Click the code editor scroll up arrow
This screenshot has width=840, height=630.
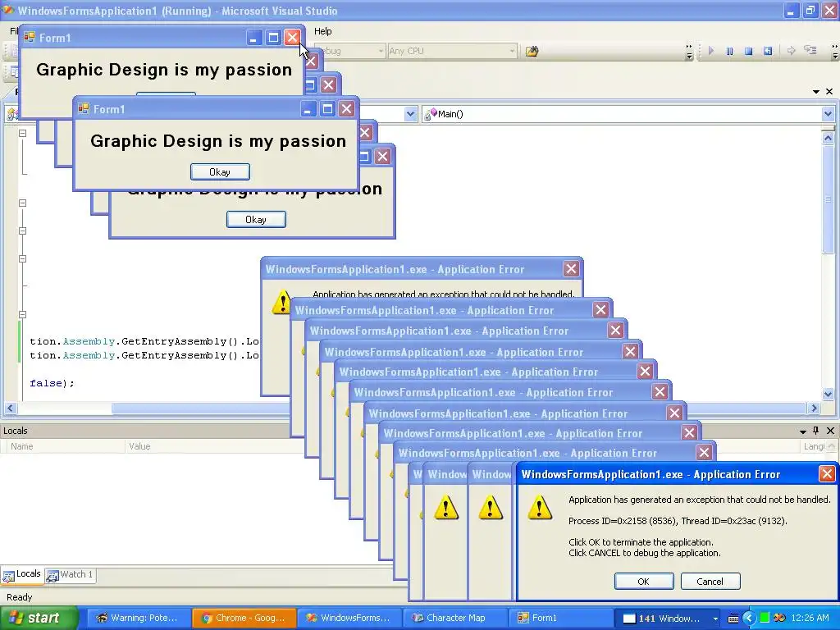[x=828, y=138]
